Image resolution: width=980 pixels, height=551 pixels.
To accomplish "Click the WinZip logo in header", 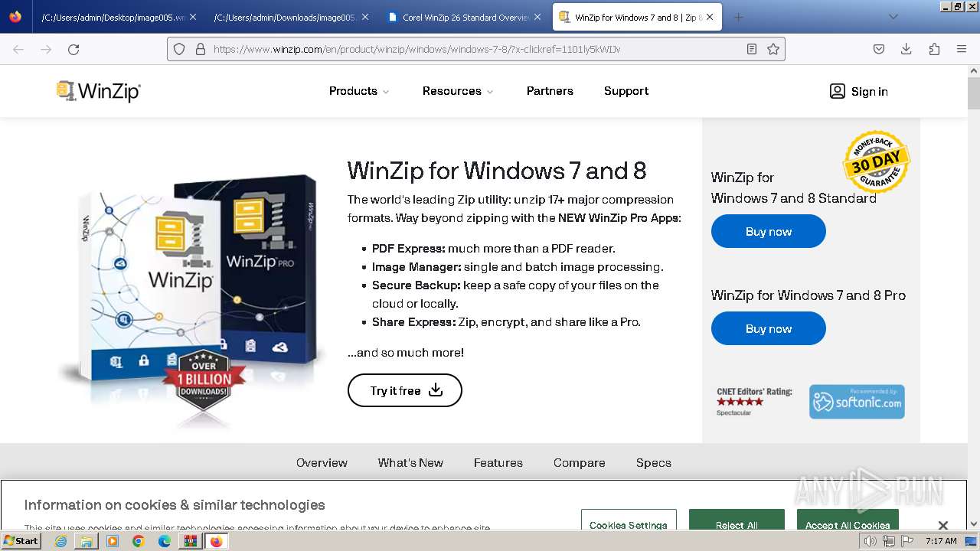I will point(99,91).
